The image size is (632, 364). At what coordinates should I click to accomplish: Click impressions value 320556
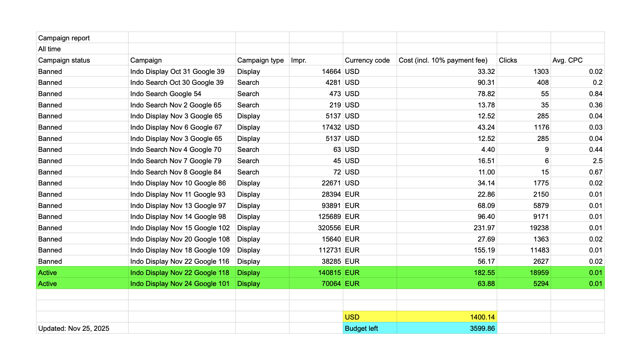click(x=316, y=228)
